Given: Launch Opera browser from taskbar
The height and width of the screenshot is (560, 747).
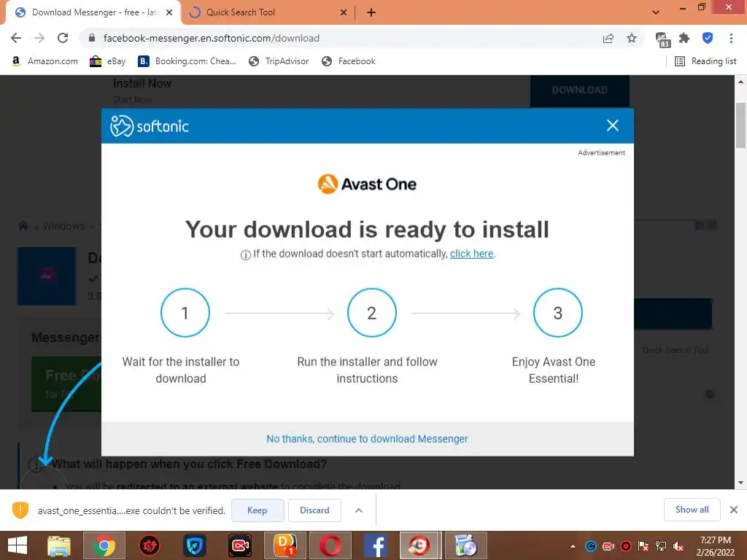Looking at the screenshot, I should [x=330, y=545].
